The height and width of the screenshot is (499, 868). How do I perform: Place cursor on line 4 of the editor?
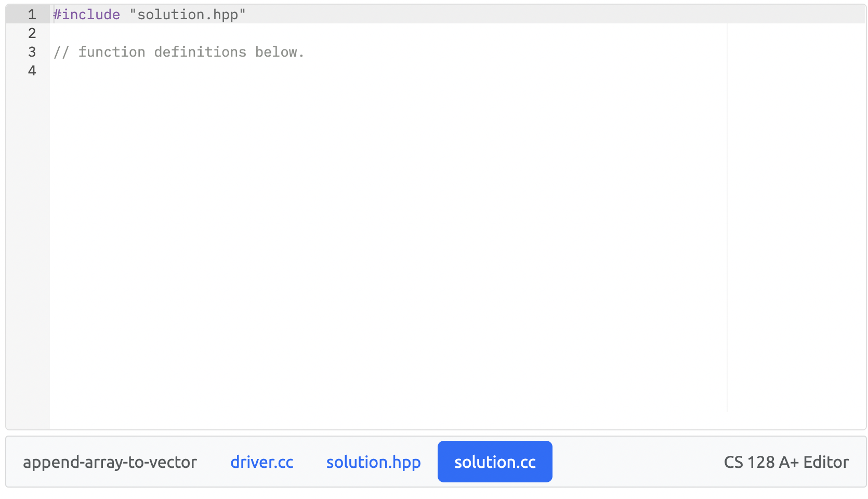tap(156, 71)
